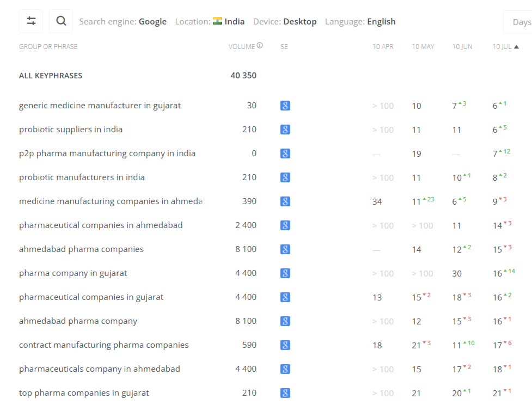The image size is (532, 405).
Task: Sort by Volume column header
Action: (x=242, y=47)
